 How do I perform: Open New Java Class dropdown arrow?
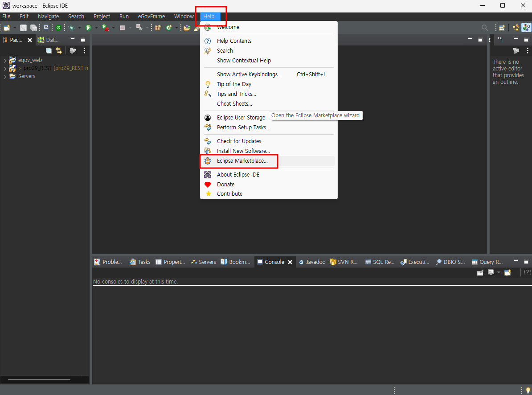(x=176, y=28)
